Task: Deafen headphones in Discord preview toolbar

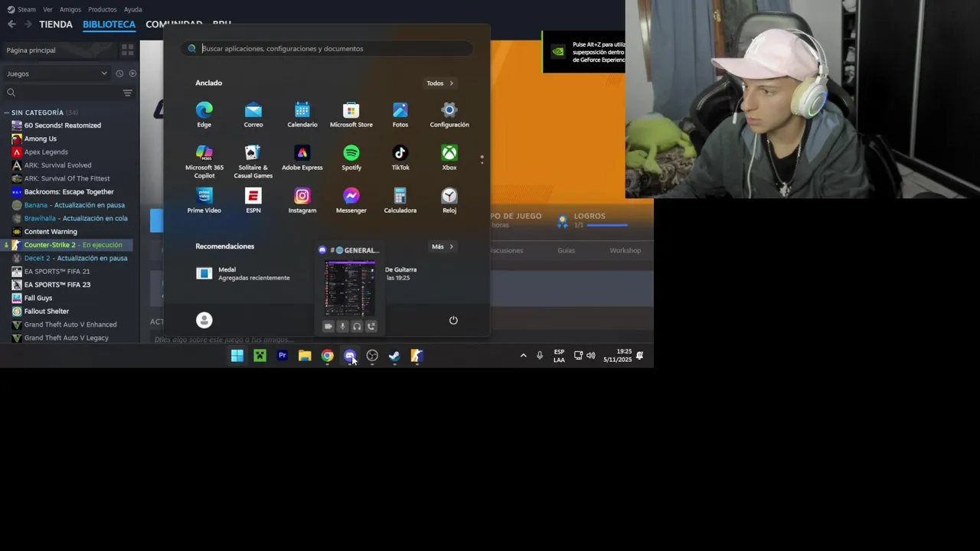Action: click(357, 326)
